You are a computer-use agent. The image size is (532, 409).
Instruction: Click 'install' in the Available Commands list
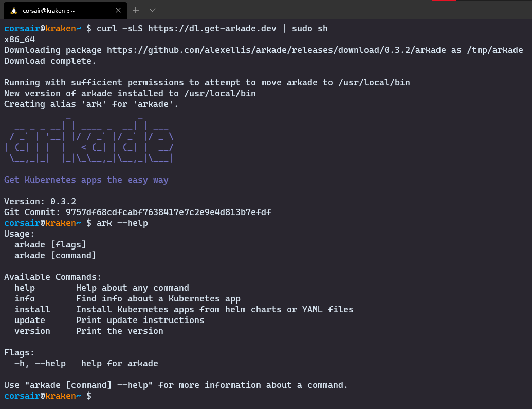[32, 310]
